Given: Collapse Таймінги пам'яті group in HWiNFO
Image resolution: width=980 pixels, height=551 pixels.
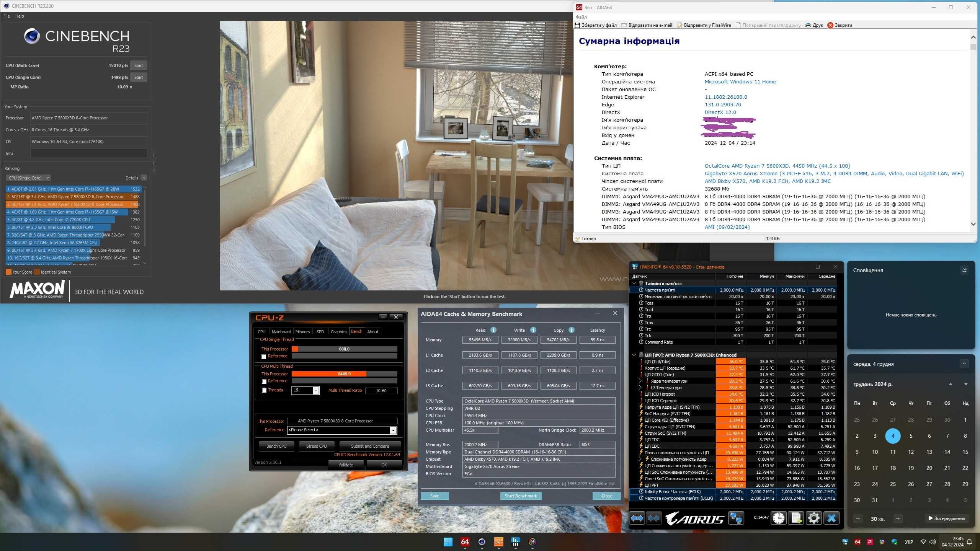Looking at the screenshot, I should click(634, 284).
